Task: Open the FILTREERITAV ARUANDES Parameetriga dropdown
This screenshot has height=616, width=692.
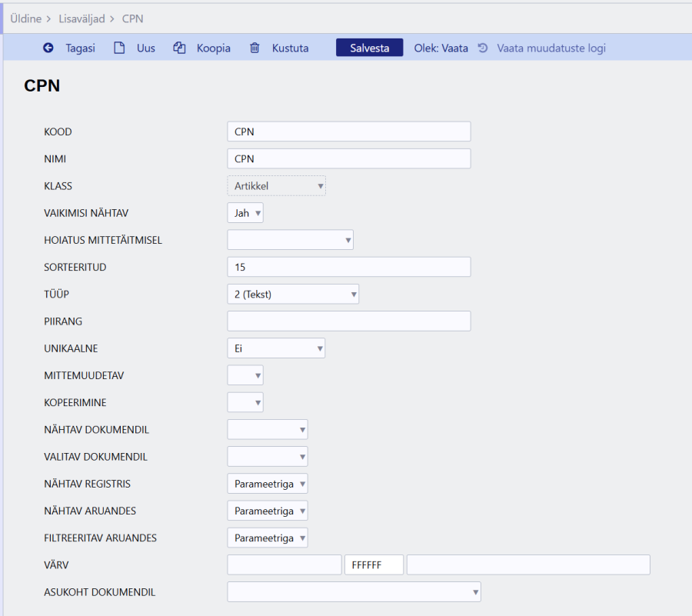Action: click(x=268, y=538)
